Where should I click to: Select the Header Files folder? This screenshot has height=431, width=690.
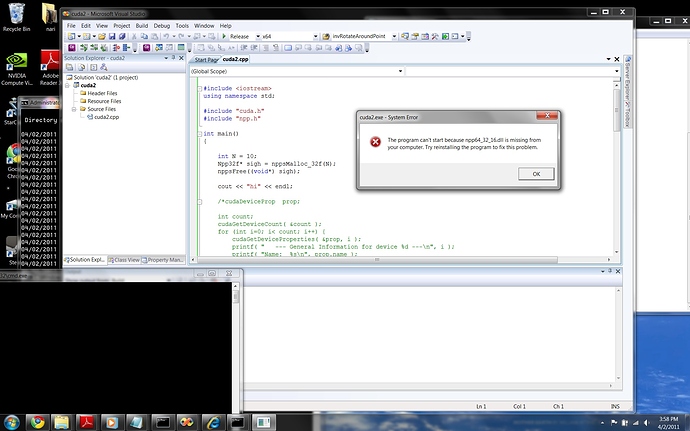99,93
